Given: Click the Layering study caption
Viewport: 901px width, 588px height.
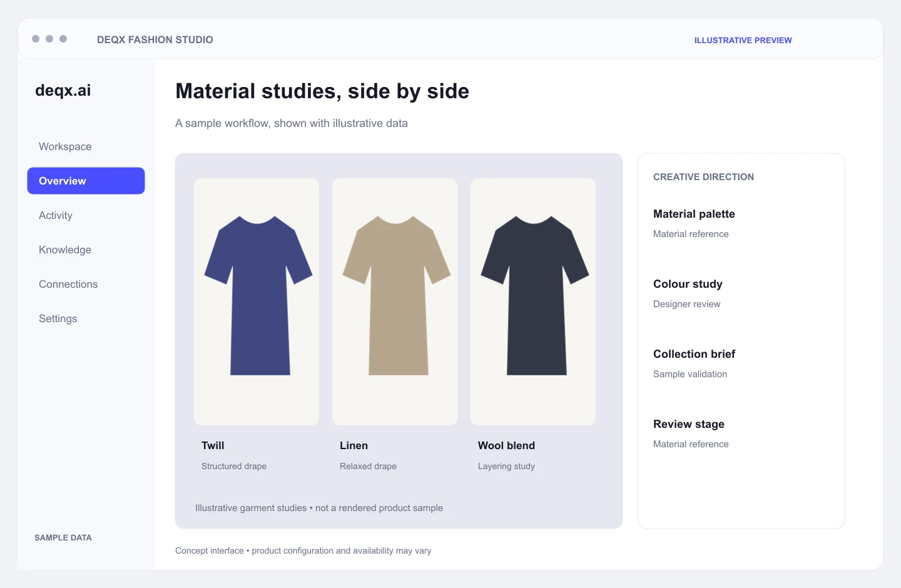Looking at the screenshot, I should (x=506, y=466).
